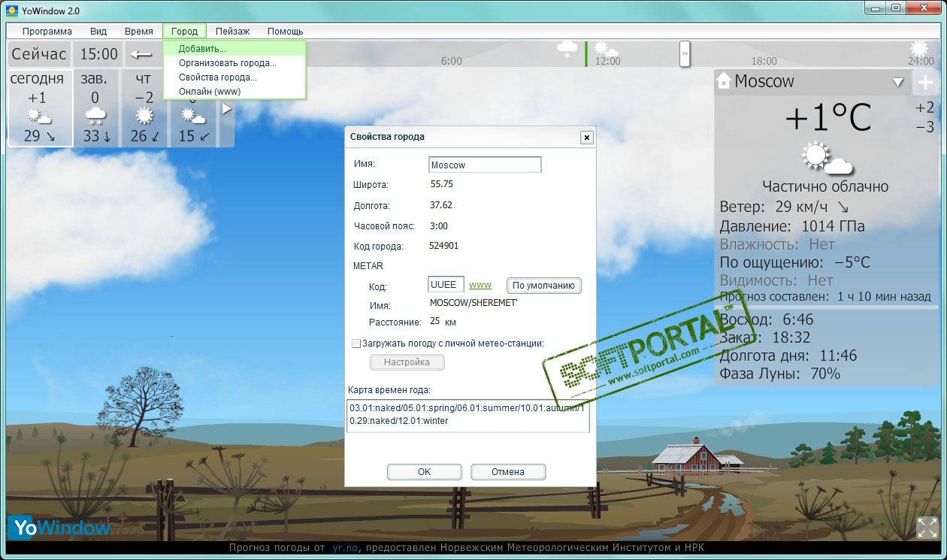Click the Фаза Луны 70% text
Screen dimensions: 947x560
tap(780, 374)
